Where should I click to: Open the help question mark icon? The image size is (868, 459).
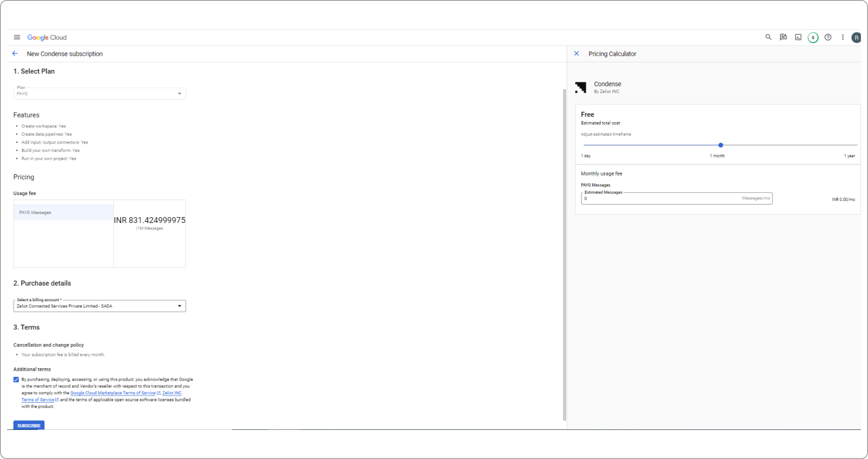click(828, 37)
